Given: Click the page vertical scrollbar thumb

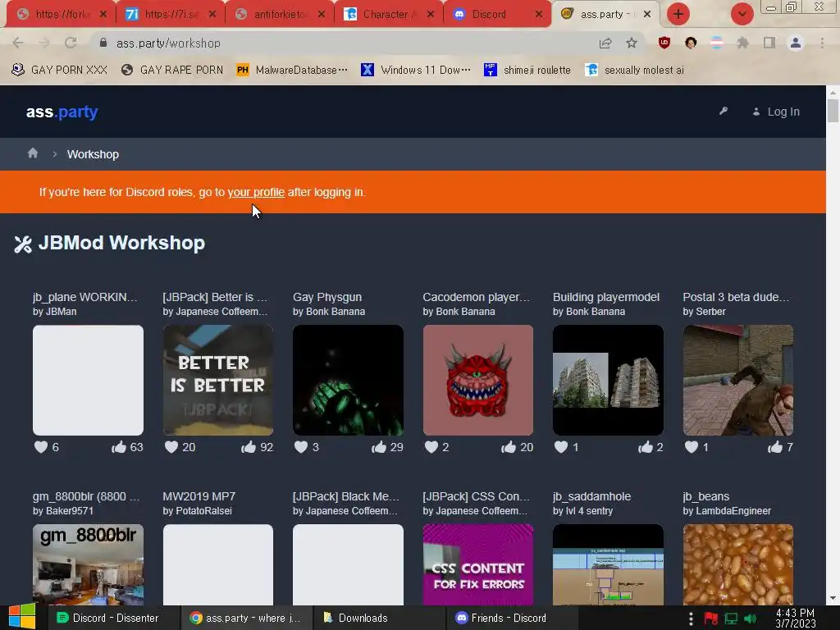Looking at the screenshot, I should [833, 111].
